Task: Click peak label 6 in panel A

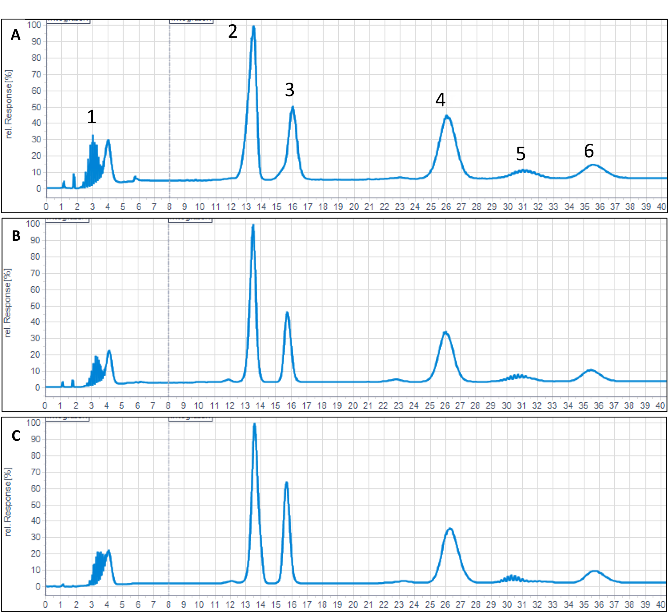Action: point(589,150)
